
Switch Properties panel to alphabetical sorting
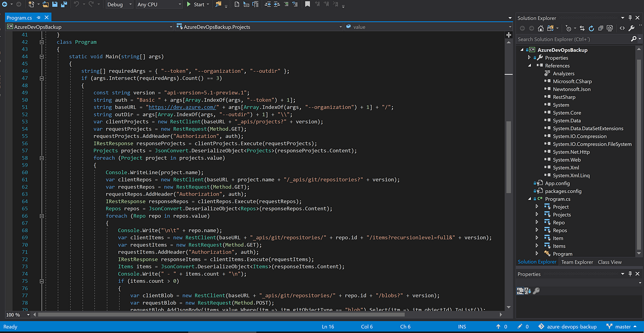point(528,291)
